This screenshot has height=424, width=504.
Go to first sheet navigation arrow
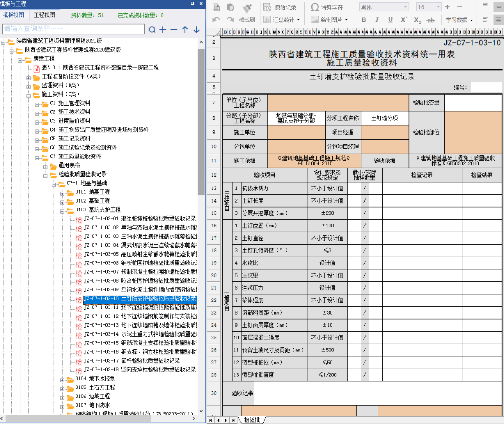[211, 420]
